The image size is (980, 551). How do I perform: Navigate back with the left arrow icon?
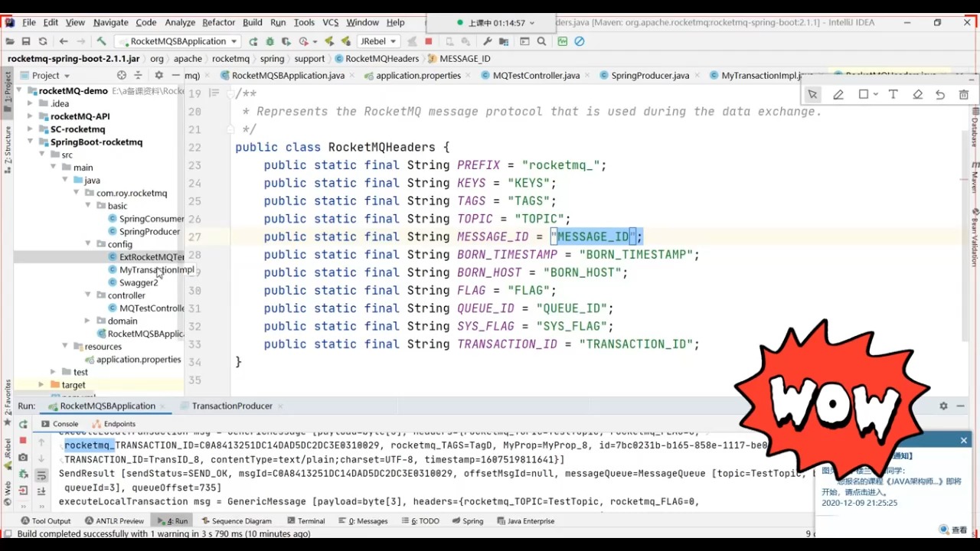(x=64, y=41)
